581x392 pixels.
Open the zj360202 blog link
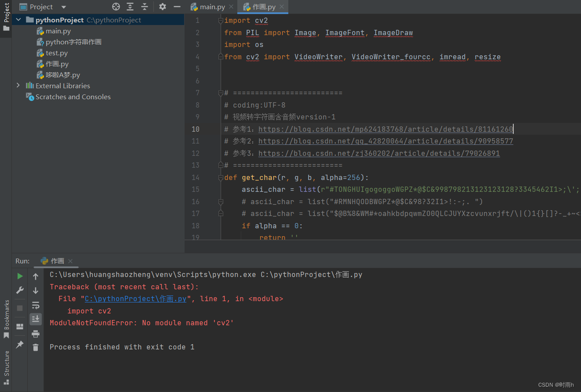click(379, 153)
